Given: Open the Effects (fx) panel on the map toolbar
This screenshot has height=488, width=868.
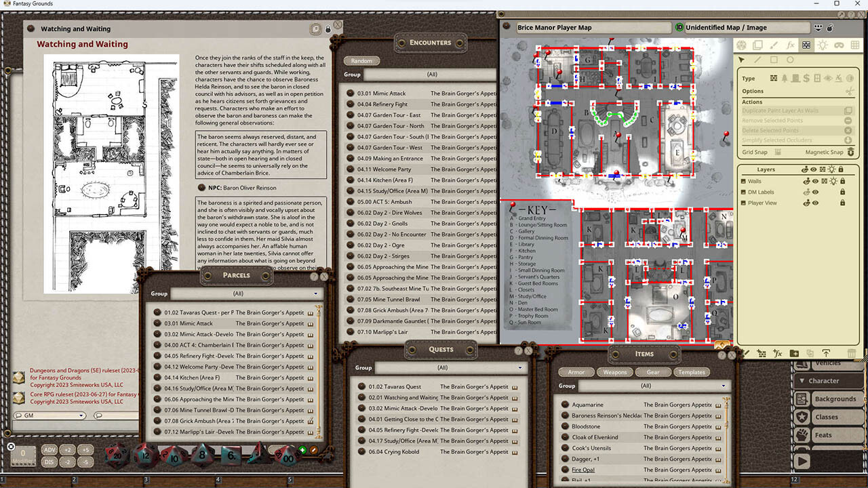Looking at the screenshot, I should [791, 45].
